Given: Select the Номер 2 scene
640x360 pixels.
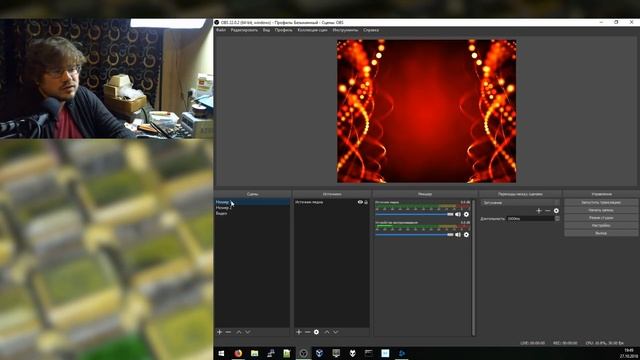Looking at the screenshot, I should [x=252, y=208].
